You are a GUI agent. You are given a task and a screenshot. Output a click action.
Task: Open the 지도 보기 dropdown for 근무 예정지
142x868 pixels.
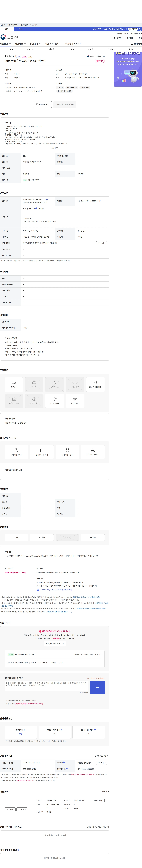click(x=102, y=243)
